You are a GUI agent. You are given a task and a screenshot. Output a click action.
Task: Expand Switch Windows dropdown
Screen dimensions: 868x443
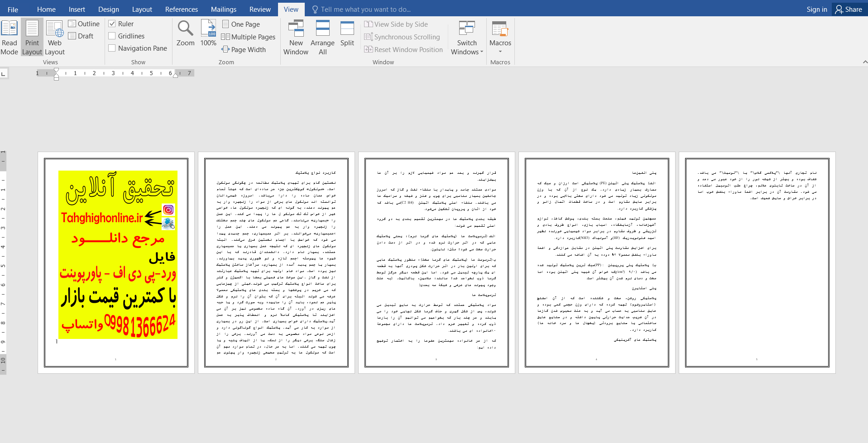click(x=467, y=38)
